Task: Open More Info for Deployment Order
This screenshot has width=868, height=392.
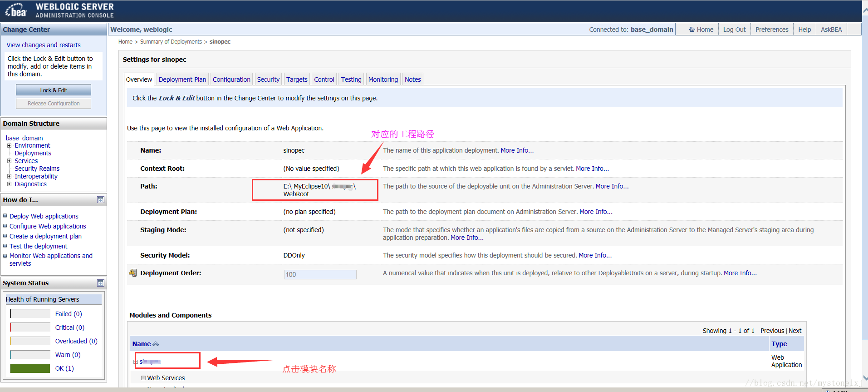Action: 740,273
